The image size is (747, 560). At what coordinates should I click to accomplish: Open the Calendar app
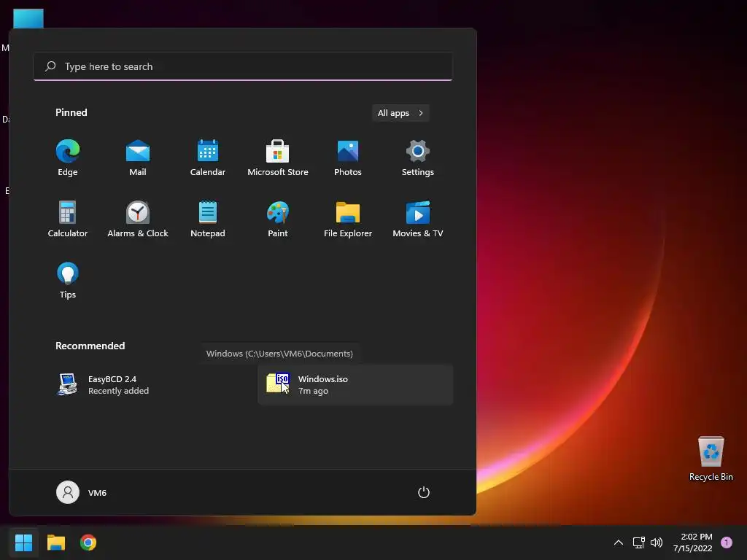point(208,157)
